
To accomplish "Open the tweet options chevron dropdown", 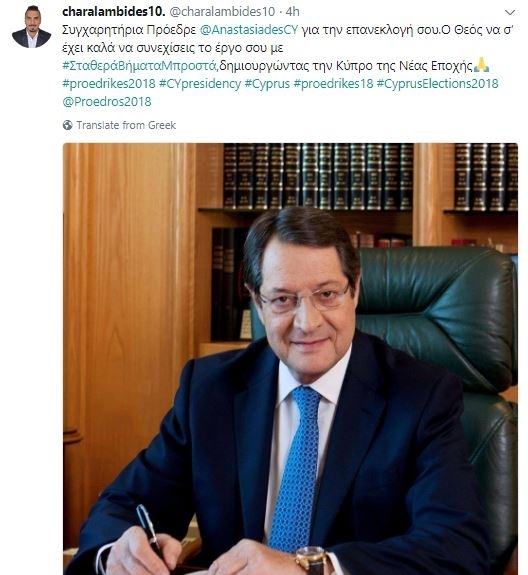I will point(510,12).
